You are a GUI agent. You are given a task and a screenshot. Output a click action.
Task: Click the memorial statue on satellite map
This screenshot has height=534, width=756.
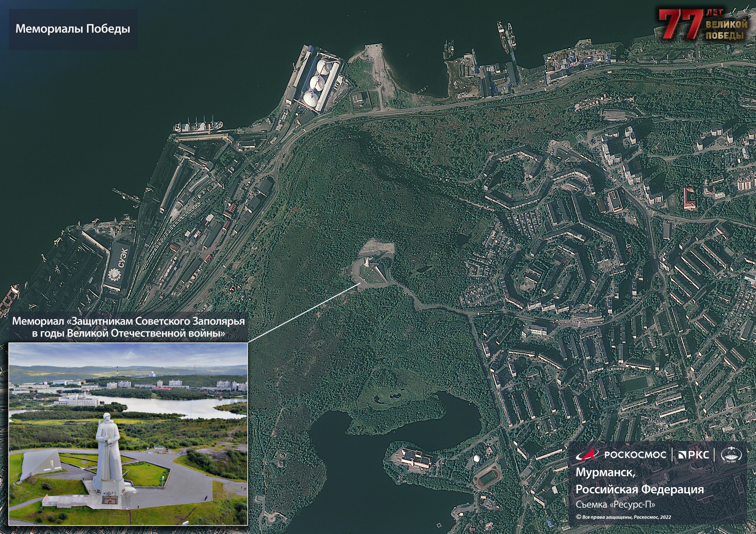[367, 262]
